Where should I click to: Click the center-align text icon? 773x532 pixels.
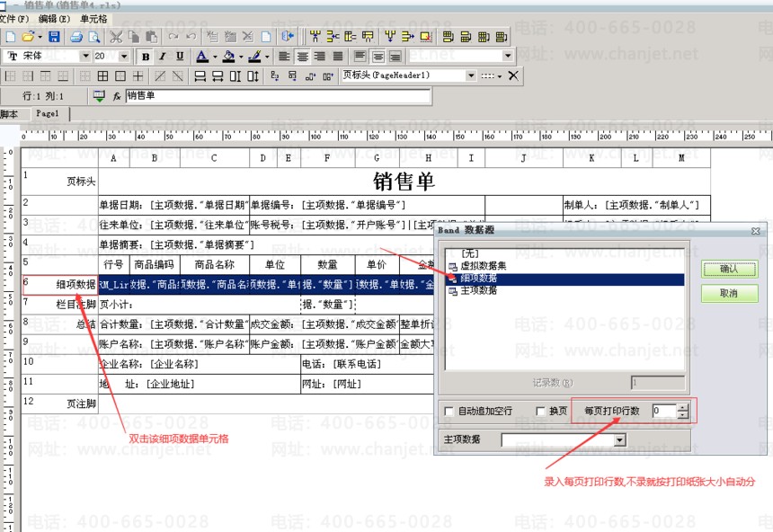point(303,57)
